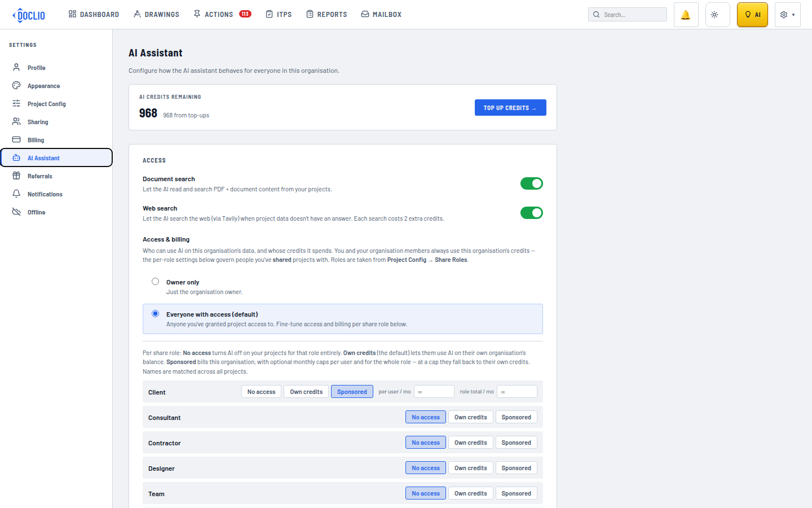Click the Profile person icon

click(x=16, y=67)
